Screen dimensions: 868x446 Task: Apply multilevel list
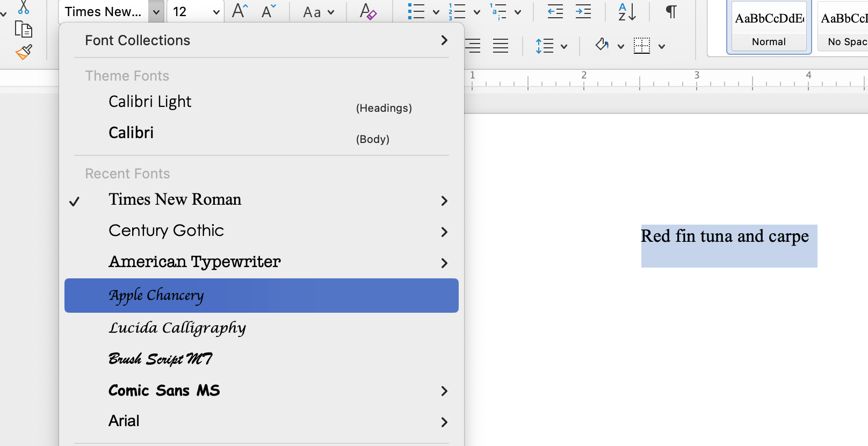498,11
